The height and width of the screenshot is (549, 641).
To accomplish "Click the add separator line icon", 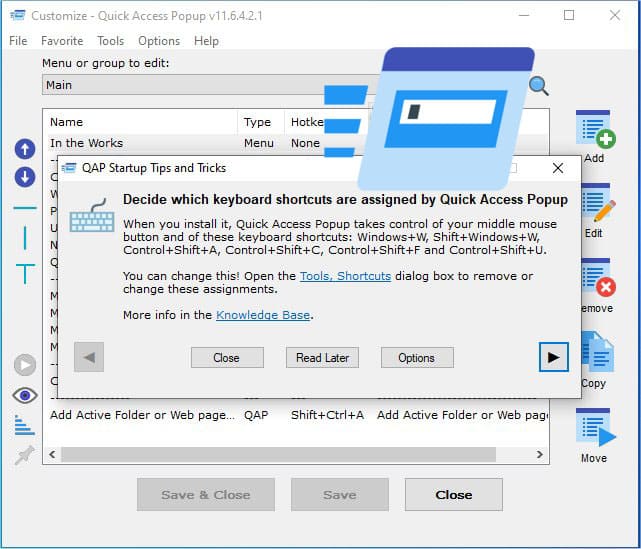I will [25, 208].
